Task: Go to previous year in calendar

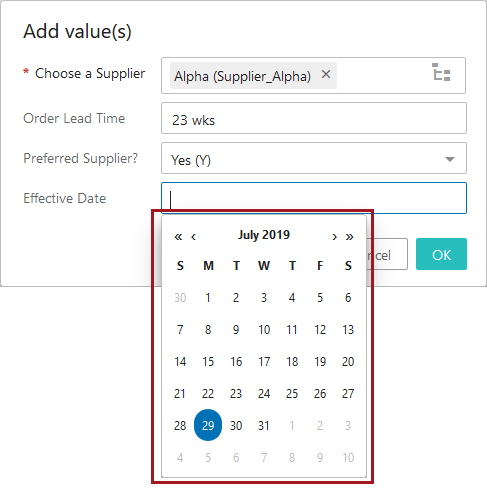Action: pos(178,237)
